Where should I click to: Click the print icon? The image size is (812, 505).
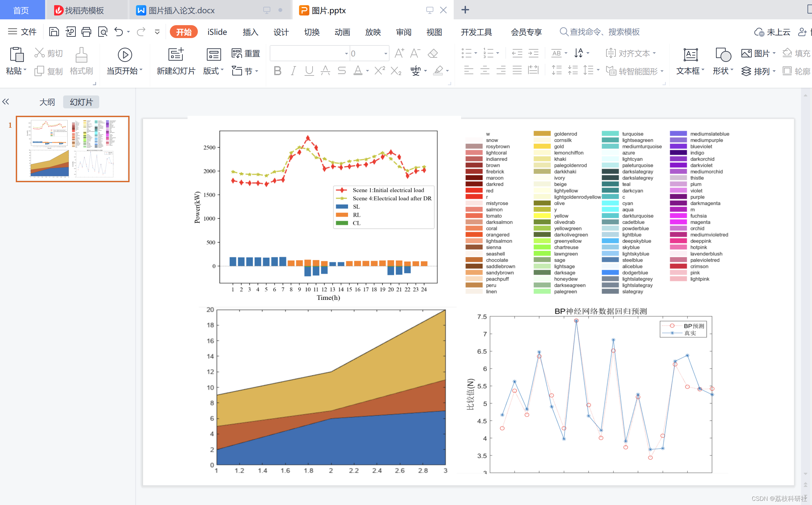(x=86, y=32)
